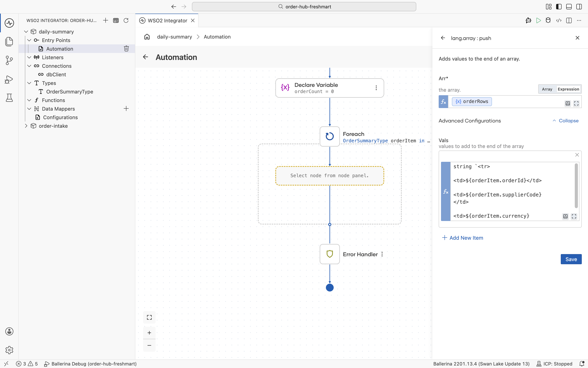
Task: Open OrderSummaryType in the tree
Action: coord(69,92)
